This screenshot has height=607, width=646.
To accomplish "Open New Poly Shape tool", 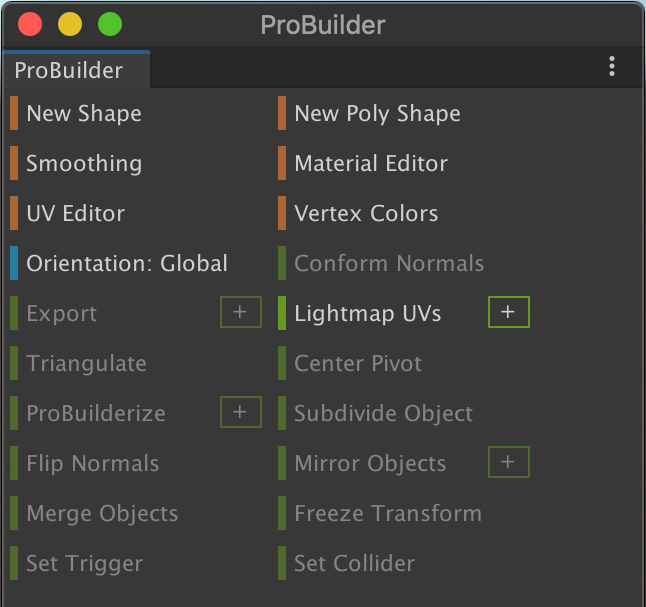I will (x=377, y=114).
